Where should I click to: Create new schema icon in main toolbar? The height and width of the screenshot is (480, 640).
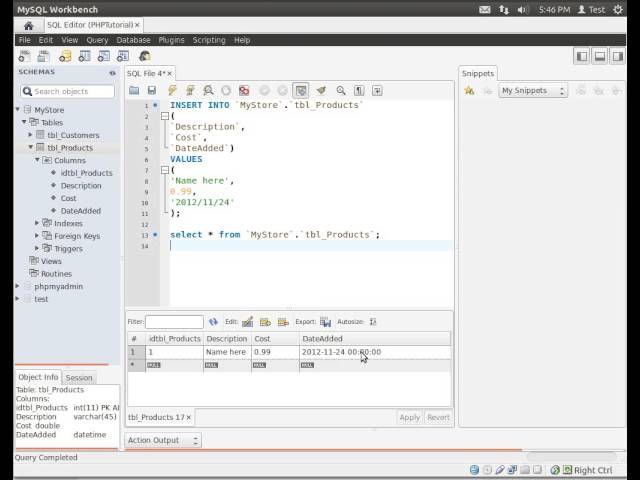pos(65,56)
